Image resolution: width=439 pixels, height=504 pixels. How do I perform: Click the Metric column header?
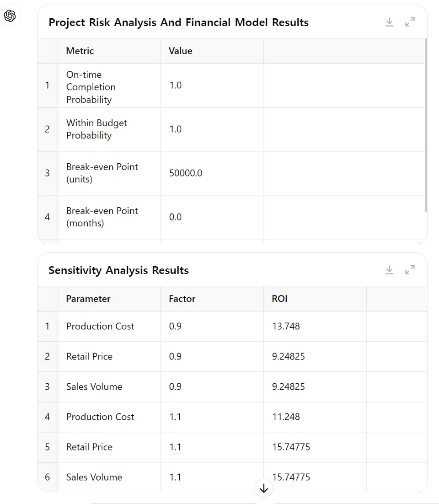pos(80,51)
